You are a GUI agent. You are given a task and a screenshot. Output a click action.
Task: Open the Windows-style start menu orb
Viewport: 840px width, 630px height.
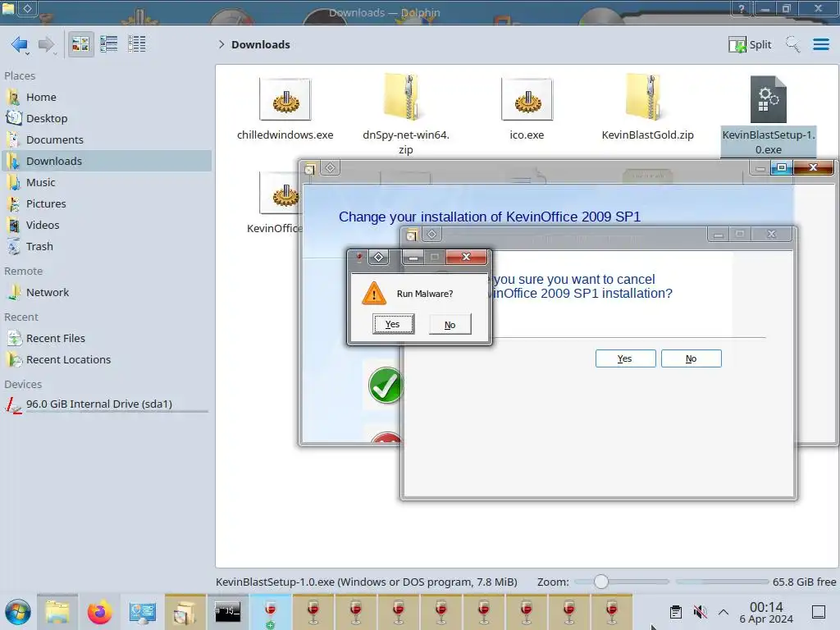18,612
